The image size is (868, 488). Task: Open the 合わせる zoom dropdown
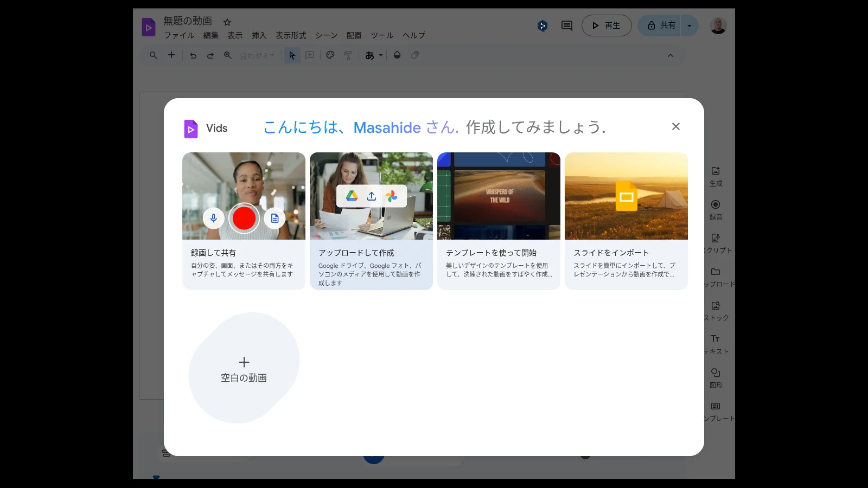coord(257,55)
